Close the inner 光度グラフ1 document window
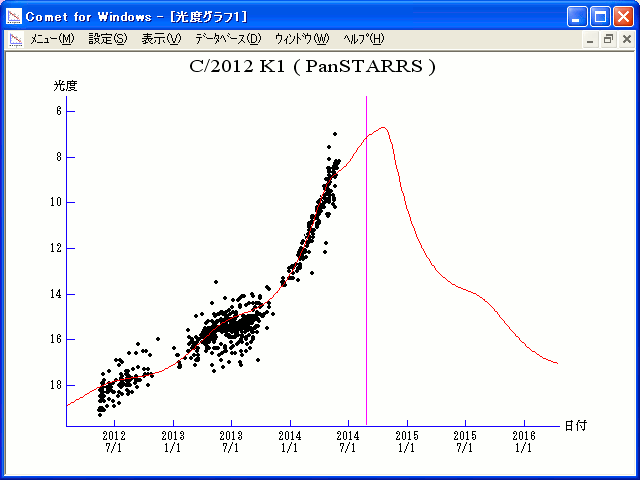This screenshot has width=640, height=480. pyautogui.click(x=627, y=40)
